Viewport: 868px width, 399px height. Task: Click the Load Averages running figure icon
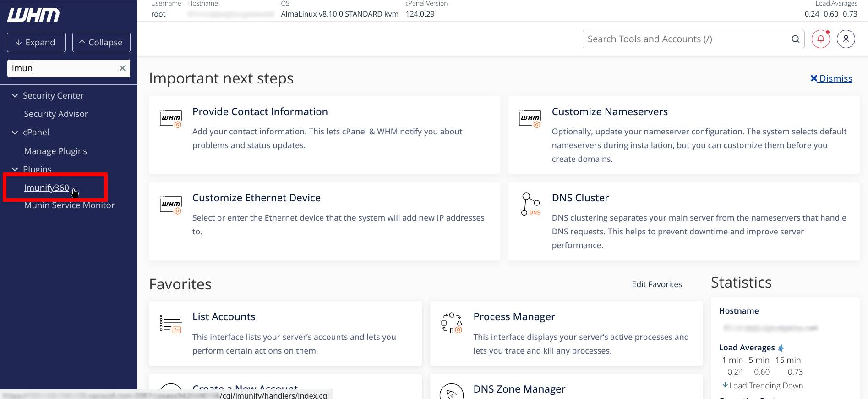click(x=781, y=348)
